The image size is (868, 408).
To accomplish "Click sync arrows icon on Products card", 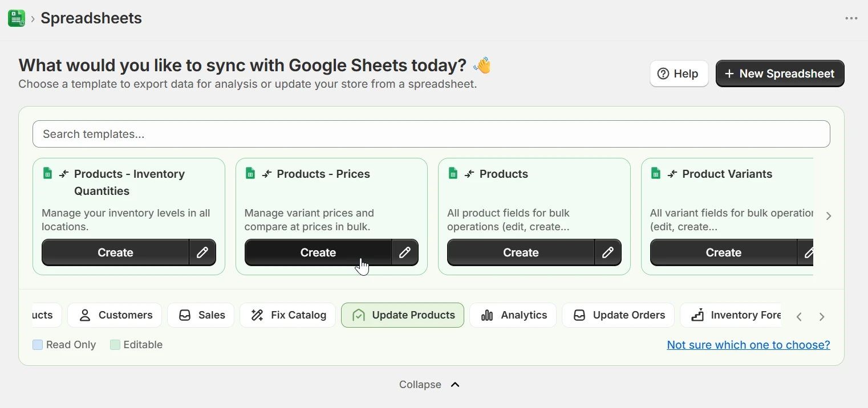I will click(x=469, y=174).
